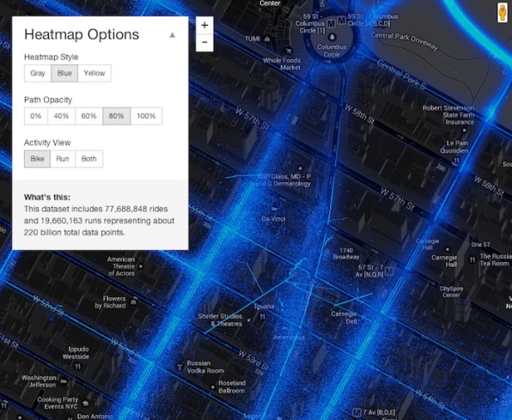Select the Gray heatmap style
Image resolution: width=512 pixels, height=420 pixels.
click(38, 73)
